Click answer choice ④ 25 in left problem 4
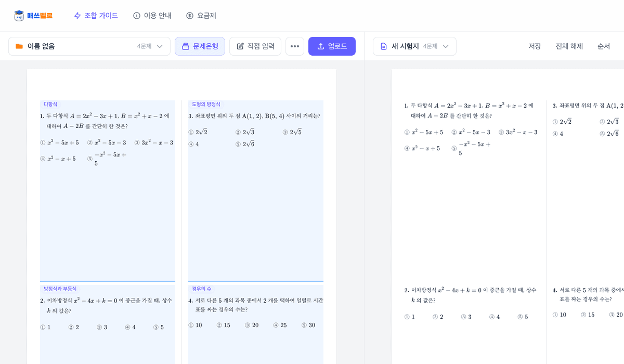 [280, 325]
